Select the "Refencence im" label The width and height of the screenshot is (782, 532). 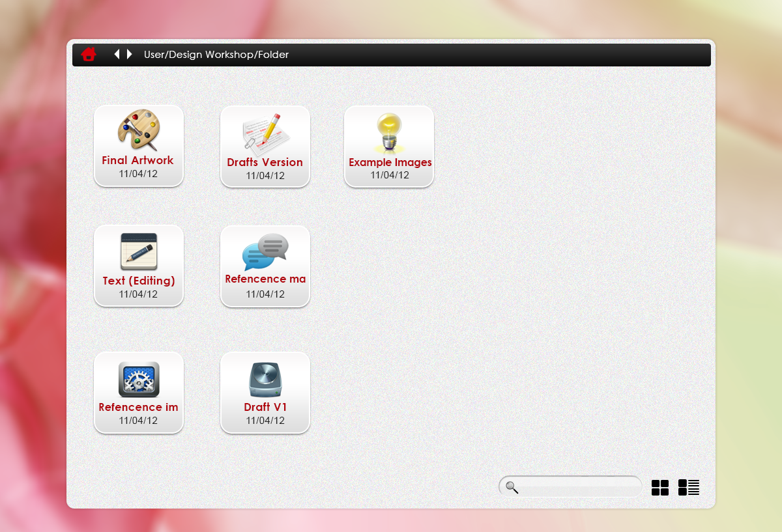click(x=138, y=408)
